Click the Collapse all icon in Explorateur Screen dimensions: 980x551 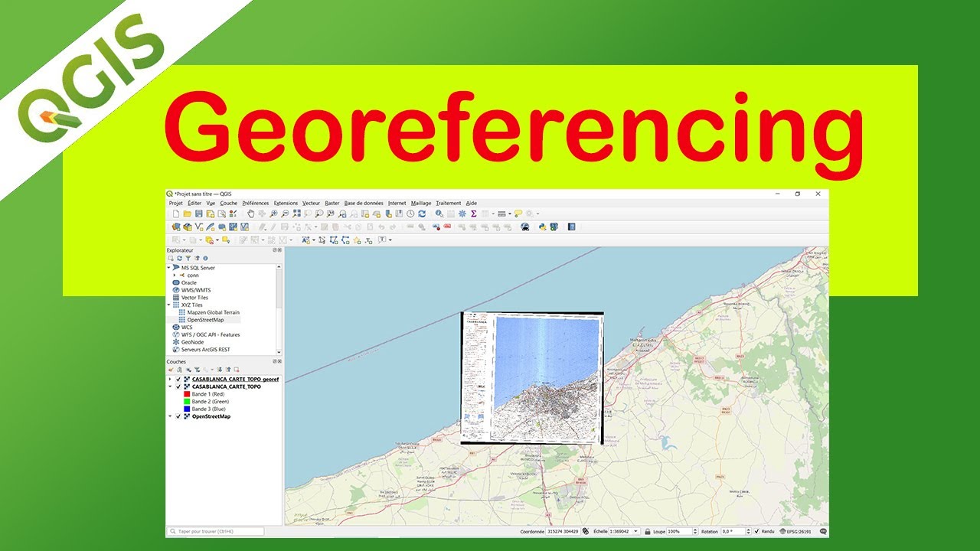click(x=197, y=259)
